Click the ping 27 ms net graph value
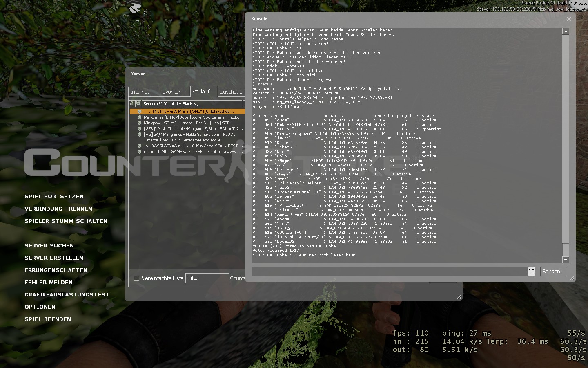Viewport: 588px width, 368px height. (466, 333)
